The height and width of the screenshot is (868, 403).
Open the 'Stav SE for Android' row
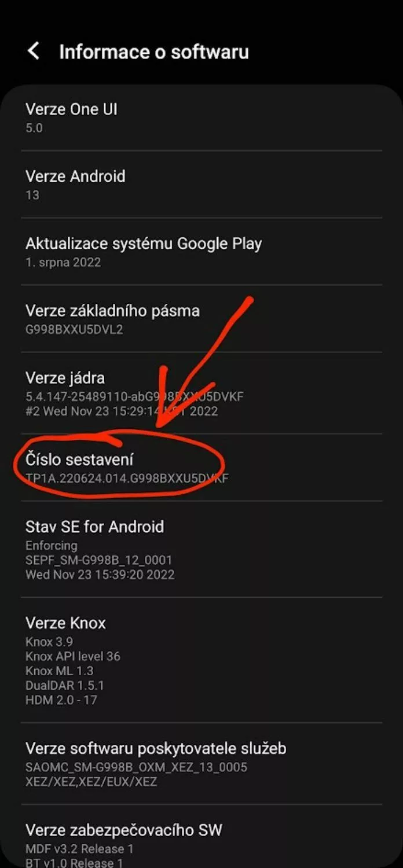(201, 549)
